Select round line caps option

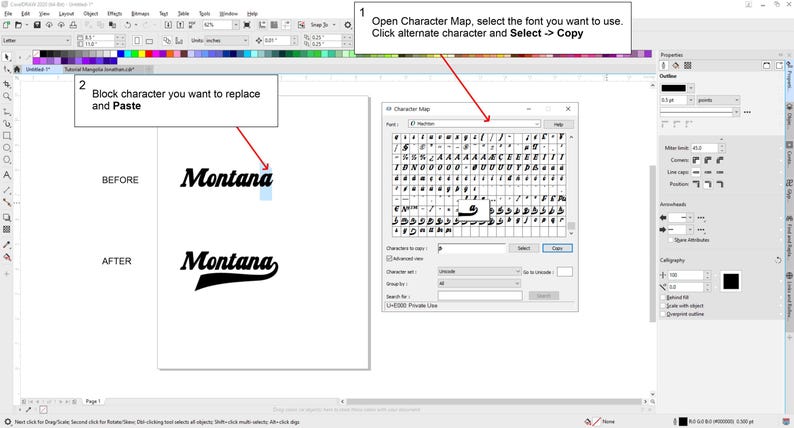pos(708,172)
